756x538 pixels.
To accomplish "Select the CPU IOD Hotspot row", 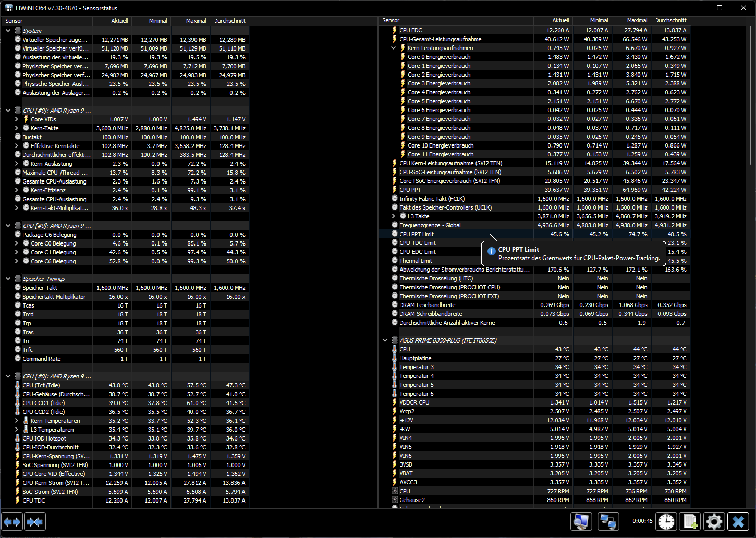I will 125,438.
